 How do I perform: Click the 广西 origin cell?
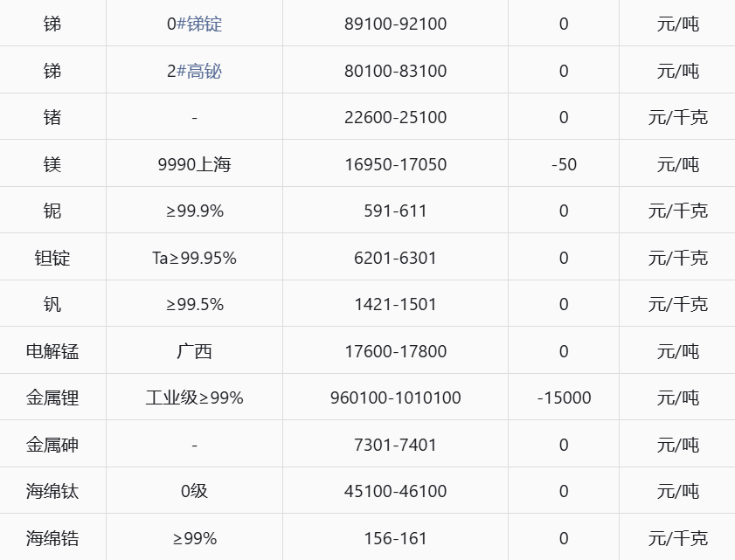coord(194,351)
